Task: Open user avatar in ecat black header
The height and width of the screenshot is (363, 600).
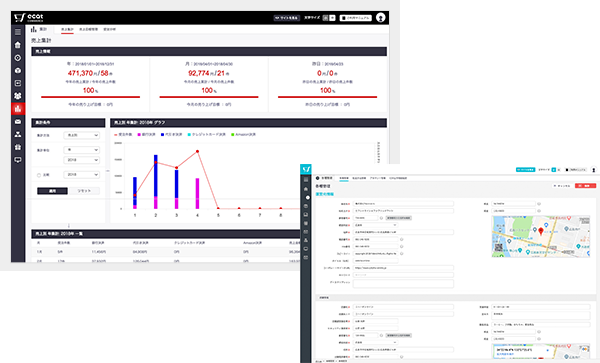Action: [380, 18]
